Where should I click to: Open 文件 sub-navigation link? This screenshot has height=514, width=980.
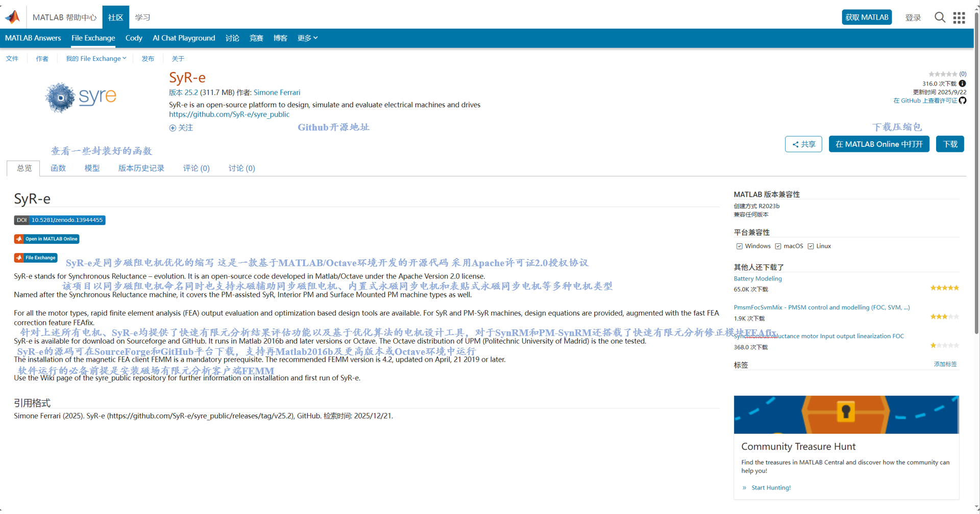tap(12, 59)
